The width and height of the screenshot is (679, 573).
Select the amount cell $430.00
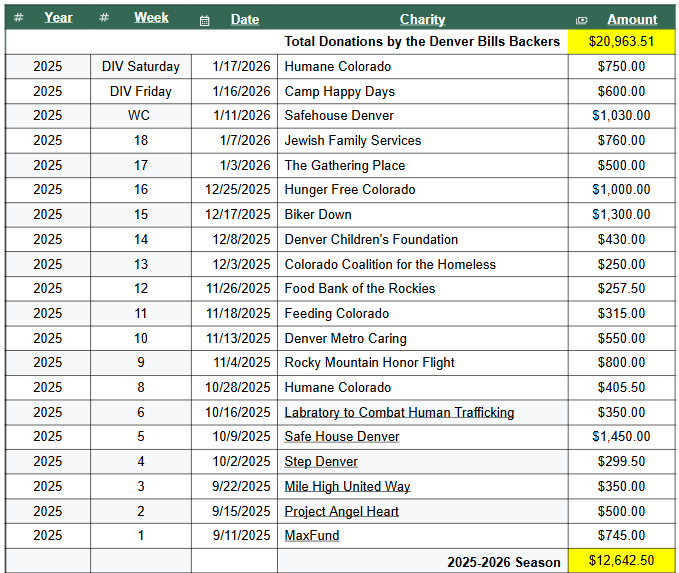click(x=621, y=240)
